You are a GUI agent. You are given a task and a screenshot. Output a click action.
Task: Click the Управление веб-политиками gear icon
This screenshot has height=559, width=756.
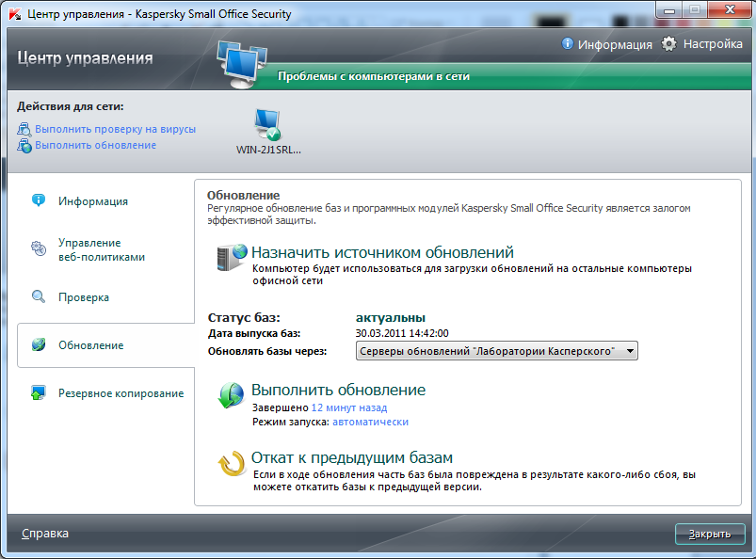click(39, 248)
